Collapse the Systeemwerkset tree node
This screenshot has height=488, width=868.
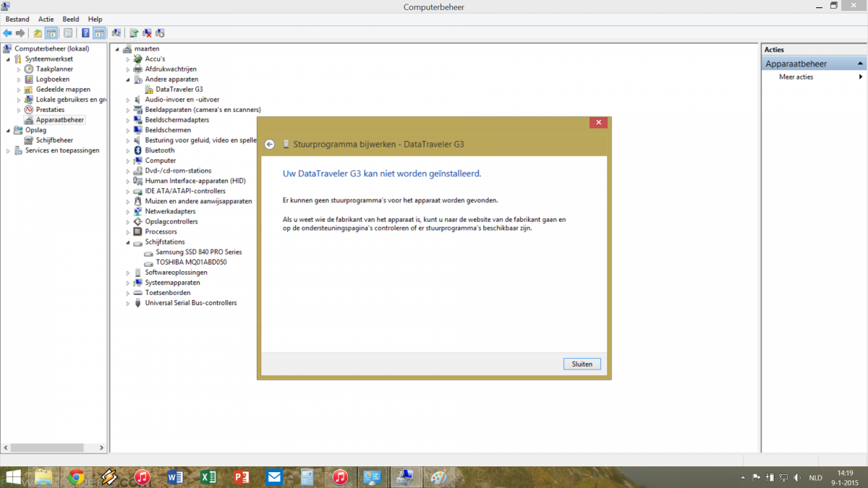click(x=8, y=59)
